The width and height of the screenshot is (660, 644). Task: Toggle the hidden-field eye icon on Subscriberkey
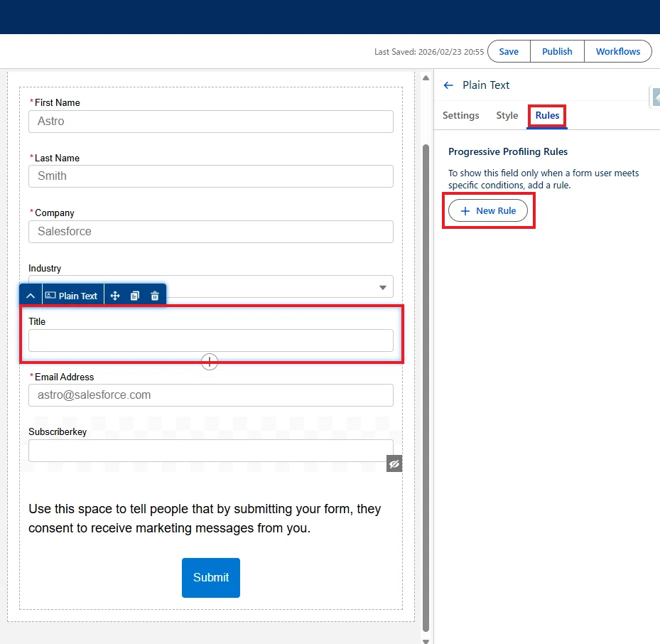point(394,463)
